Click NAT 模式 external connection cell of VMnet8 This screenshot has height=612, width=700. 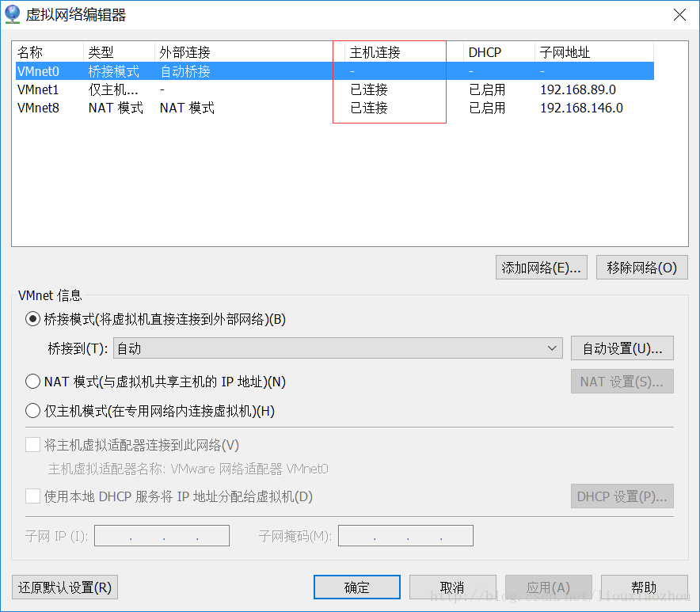pyautogui.click(x=187, y=108)
